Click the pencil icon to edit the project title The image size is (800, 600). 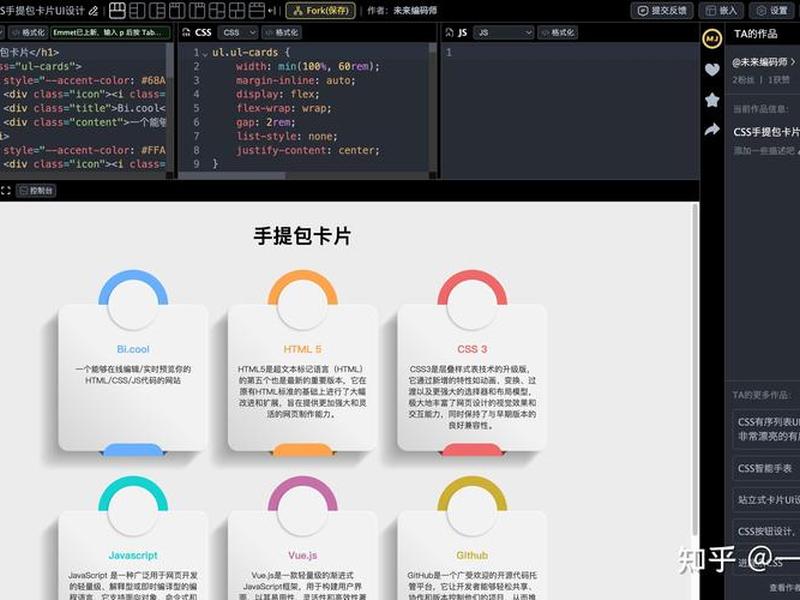[x=93, y=11]
